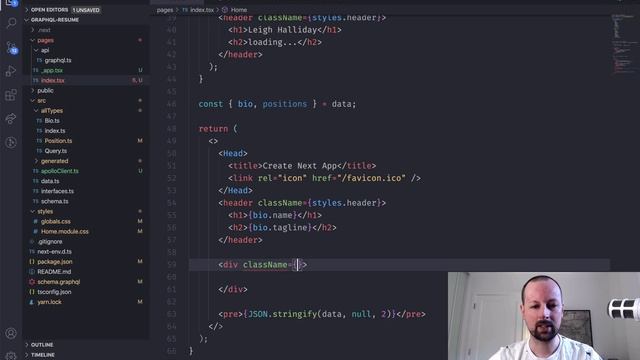The width and height of the screenshot is (640, 360).
Task: Expand the Timeline panel
Action: tap(27, 355)
